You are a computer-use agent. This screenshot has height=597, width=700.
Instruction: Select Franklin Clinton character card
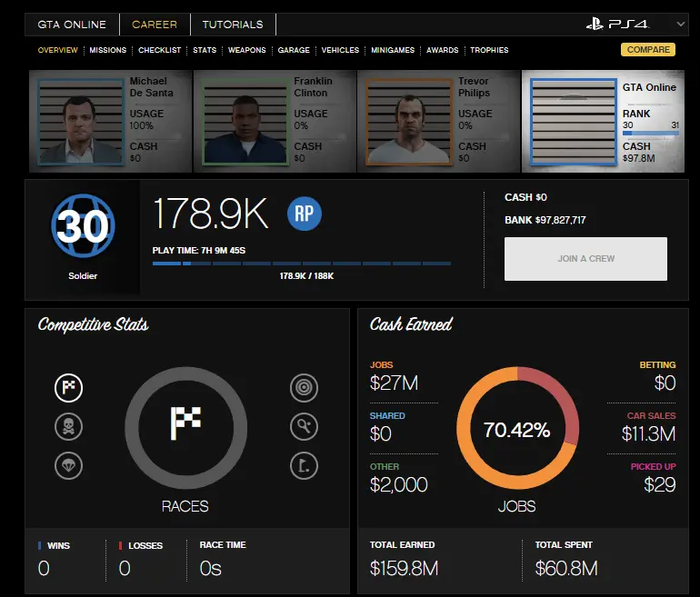(275, 121)
